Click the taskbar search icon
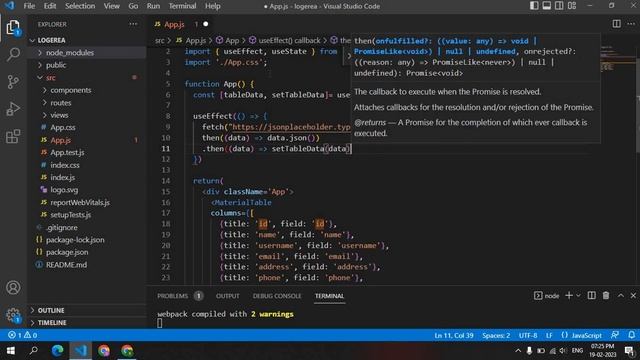The image size is (640, 360). pyautogui.click(x=34, y=351)
